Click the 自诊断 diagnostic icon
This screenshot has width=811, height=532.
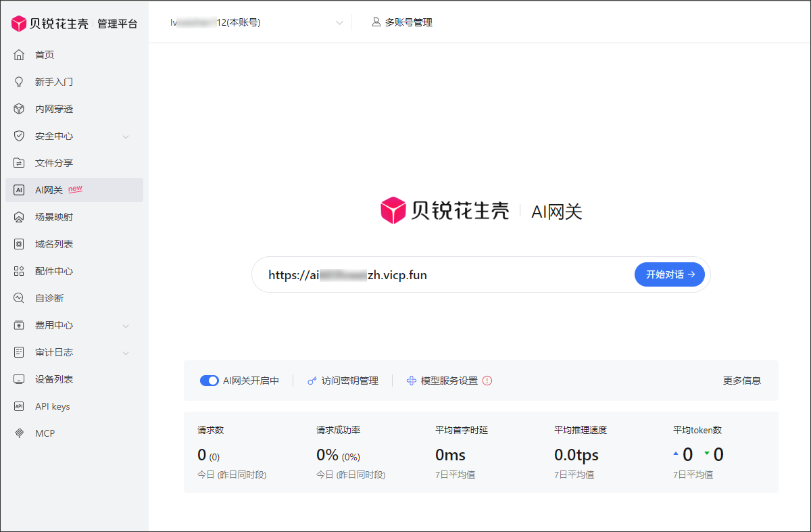[x=19, y=298]
